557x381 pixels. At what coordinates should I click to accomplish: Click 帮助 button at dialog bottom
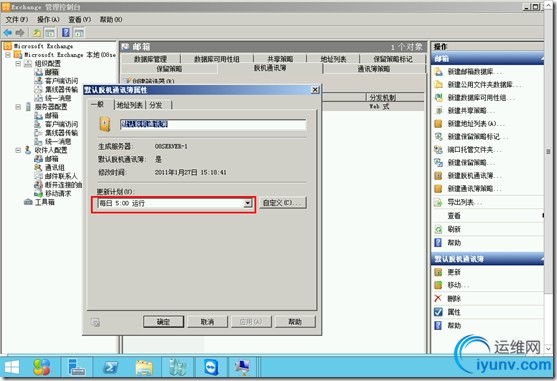(295, 322)
